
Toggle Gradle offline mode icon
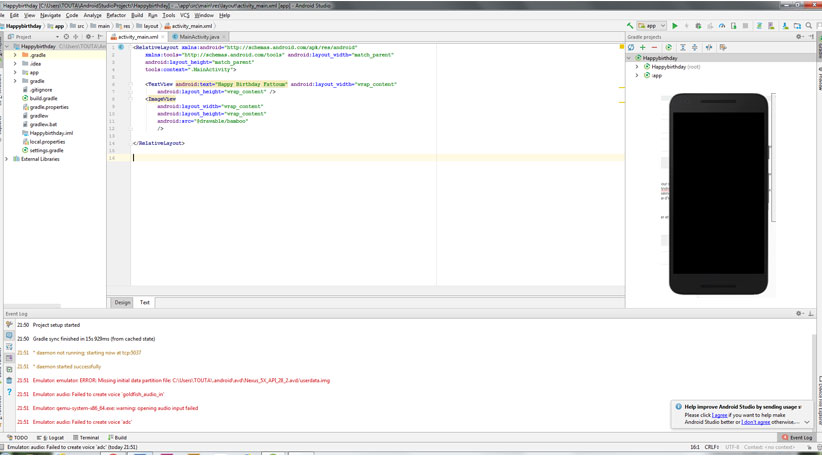click(709, 48)
